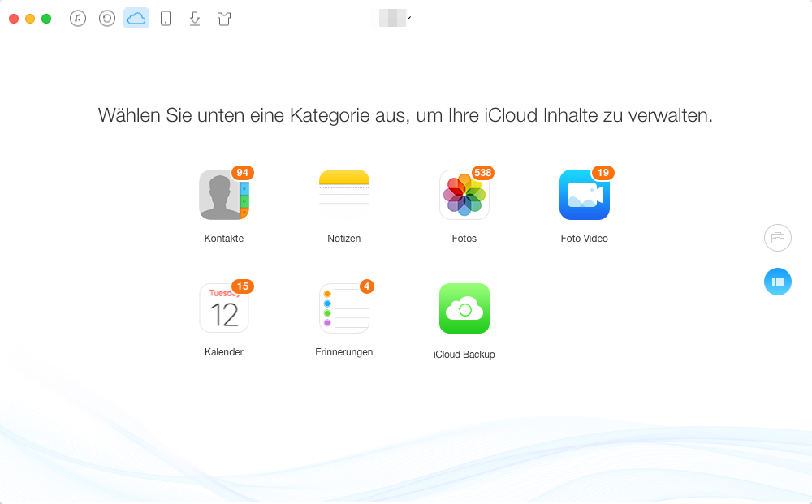The height and width of the screenshot is (504, 812).
Task: Click the Kontakte label text
Action: click(224, 239)
